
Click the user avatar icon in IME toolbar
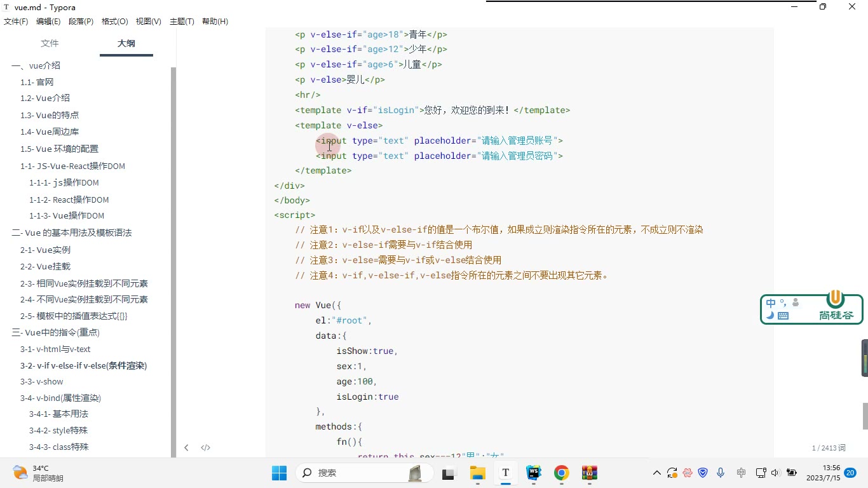(x=796, y=302)
